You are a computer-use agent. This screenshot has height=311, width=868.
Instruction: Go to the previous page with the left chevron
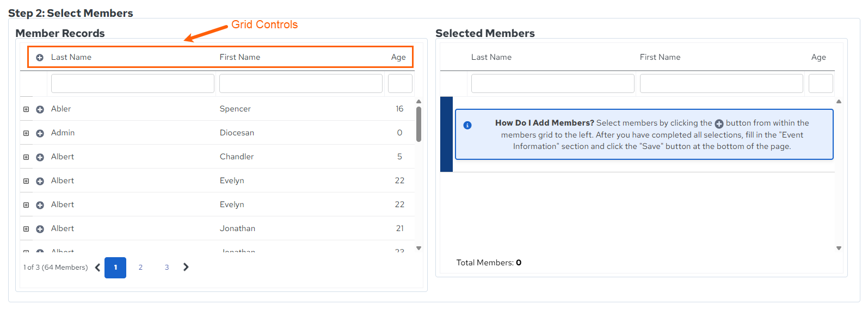click(x=97, y=268)
